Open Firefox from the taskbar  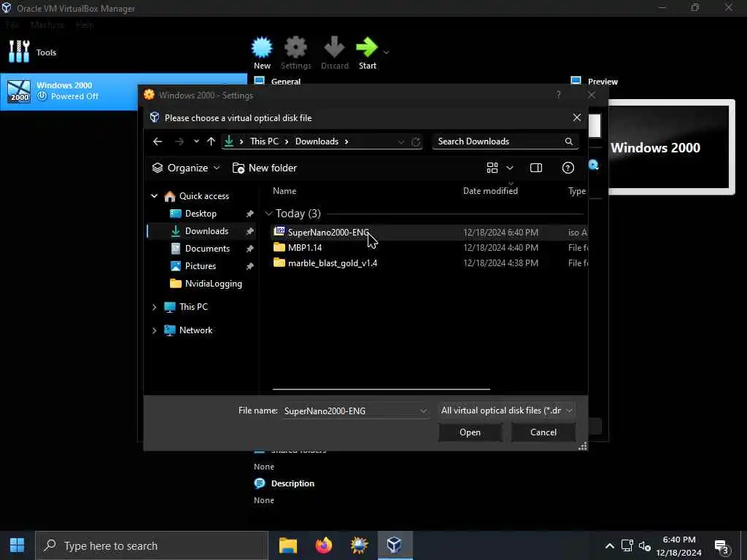pos(323,545)
